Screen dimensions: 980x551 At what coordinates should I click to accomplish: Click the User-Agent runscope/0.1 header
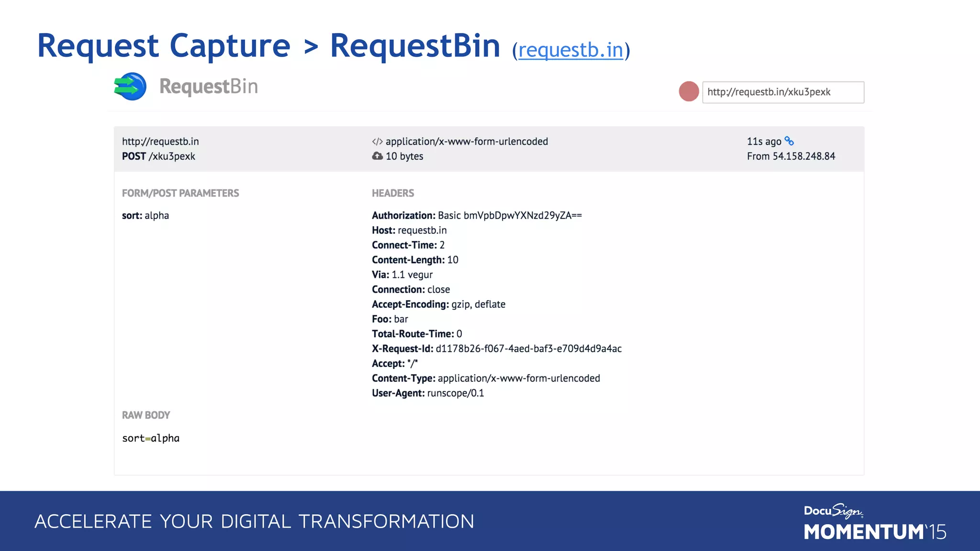pyautogui.click(x=428, y=393)
